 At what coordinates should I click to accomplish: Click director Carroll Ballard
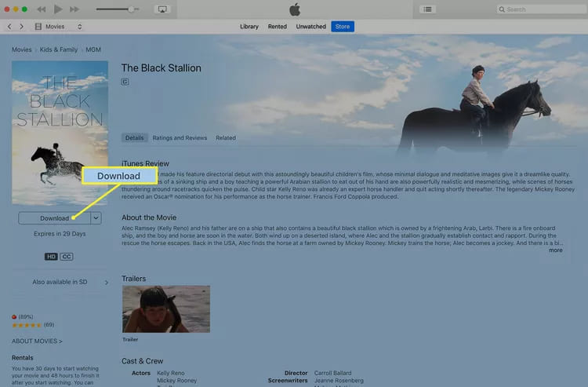[333, 373]
